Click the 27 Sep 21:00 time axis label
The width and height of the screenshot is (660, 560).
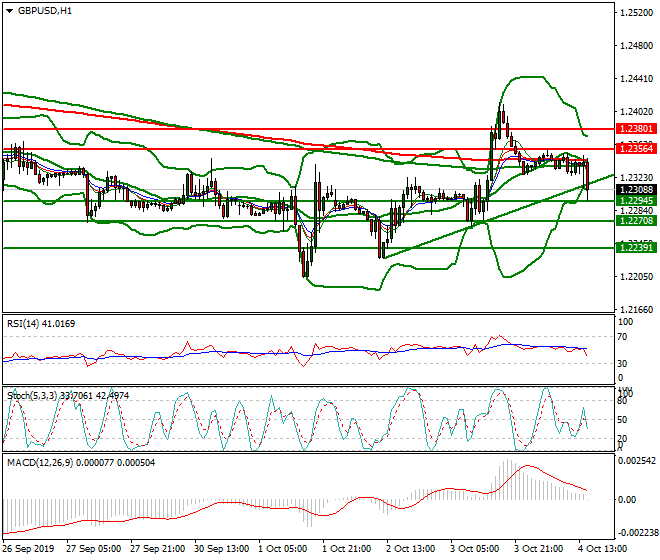click(x=157, y=549)
